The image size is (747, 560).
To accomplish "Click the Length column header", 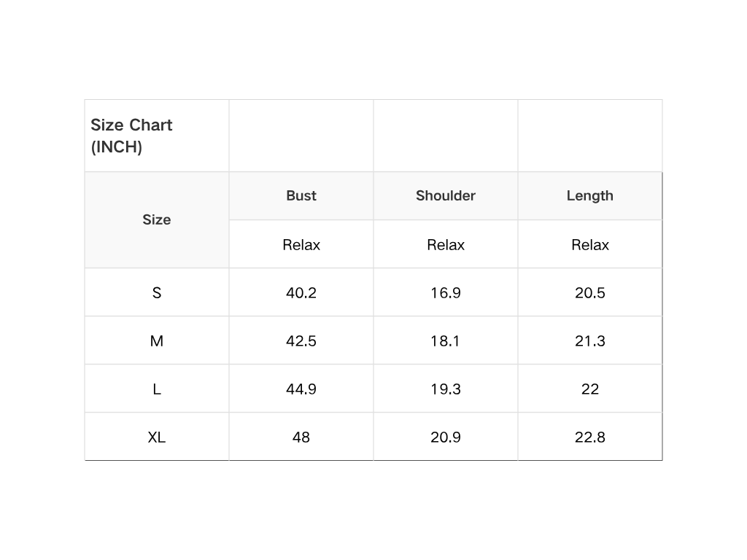I will [590, 195].
